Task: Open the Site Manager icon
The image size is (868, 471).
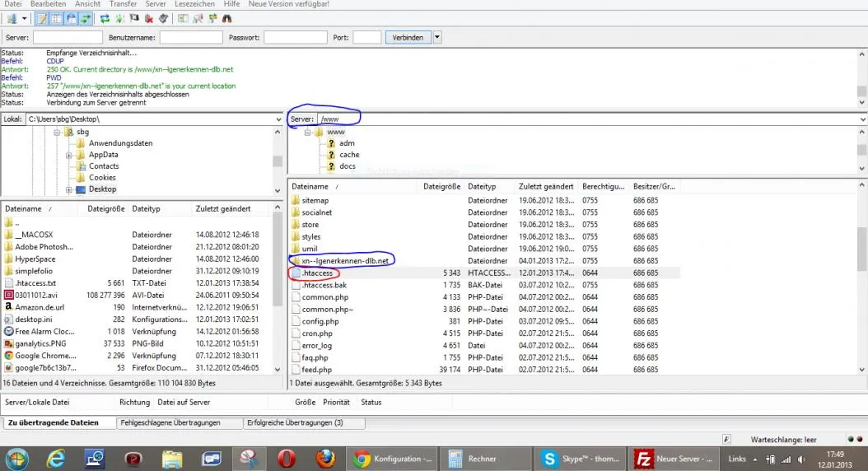Action: click(x=12, y=19)
